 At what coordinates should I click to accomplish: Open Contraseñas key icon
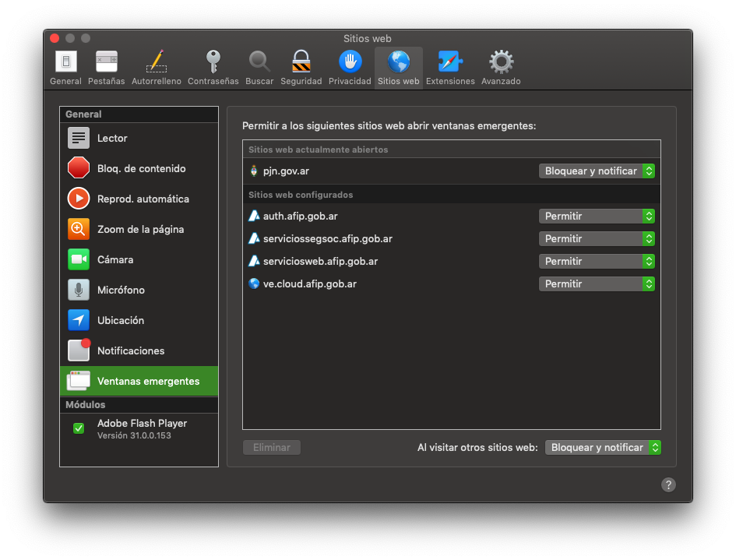point(213,62)
